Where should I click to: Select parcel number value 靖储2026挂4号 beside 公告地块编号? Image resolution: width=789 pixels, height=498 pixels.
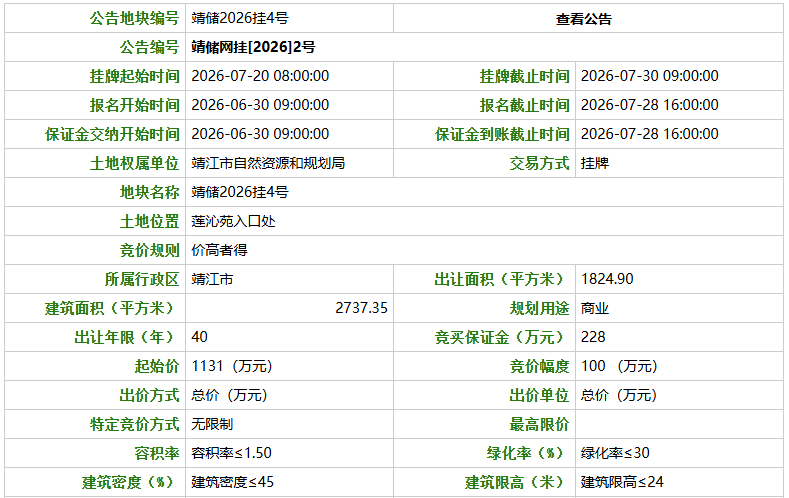(240, 18)
